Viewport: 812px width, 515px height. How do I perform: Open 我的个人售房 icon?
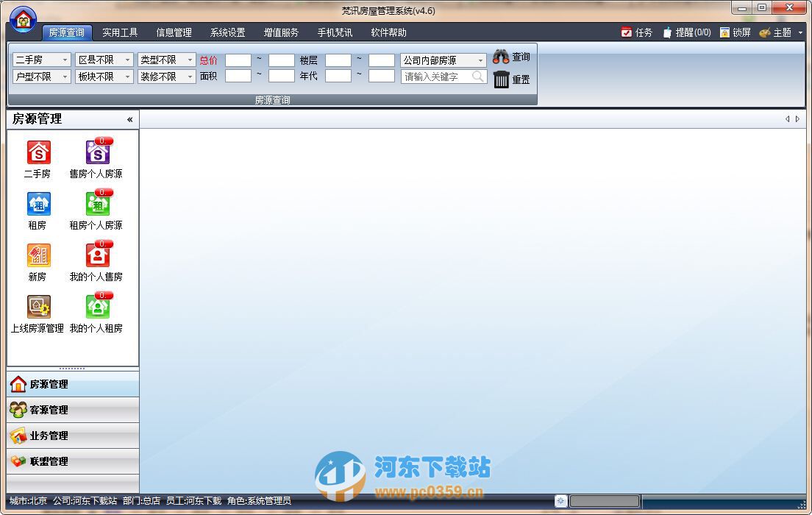coord(98,255)
